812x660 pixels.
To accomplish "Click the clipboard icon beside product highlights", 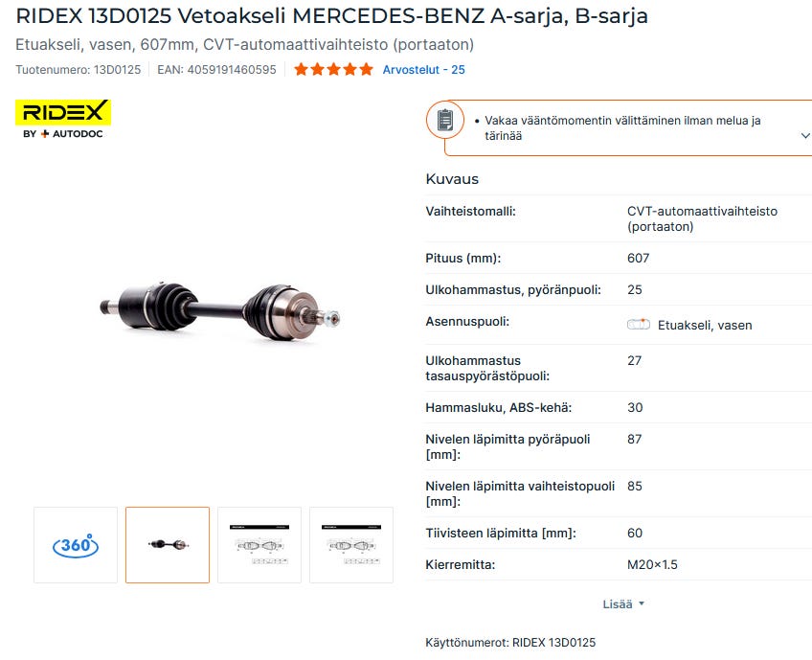I will click(x=445, y=120).
